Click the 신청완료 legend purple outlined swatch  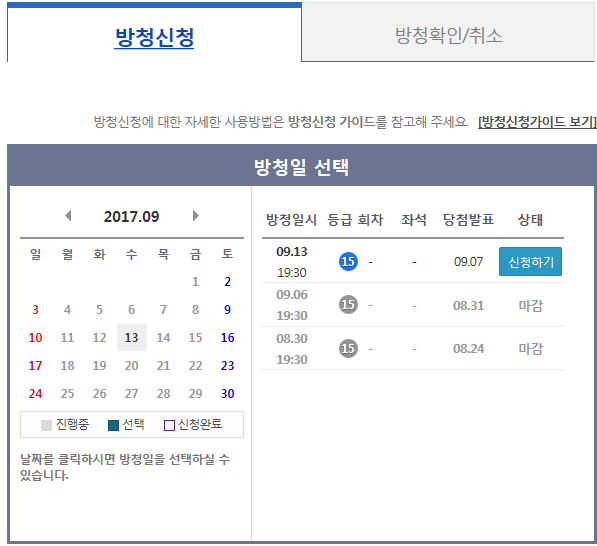(x=169, y=425)
